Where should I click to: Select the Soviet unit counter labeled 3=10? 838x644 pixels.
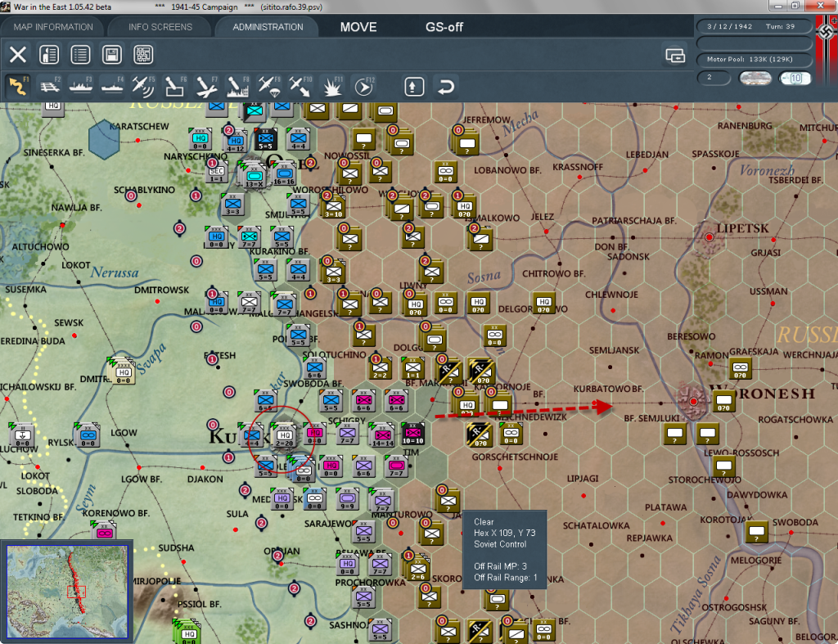tap(334, 207)
